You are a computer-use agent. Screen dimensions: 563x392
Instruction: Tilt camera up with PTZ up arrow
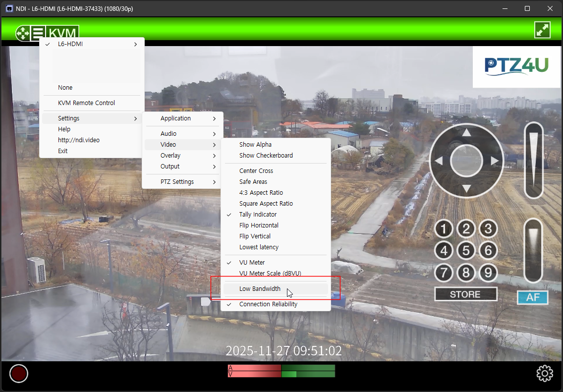466,133
